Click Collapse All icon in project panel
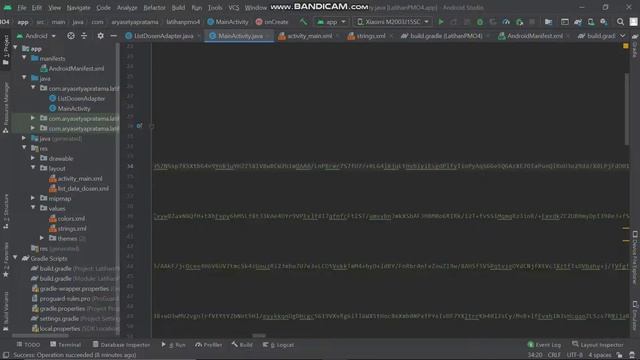The image size is (640, 360). point(84,36)
